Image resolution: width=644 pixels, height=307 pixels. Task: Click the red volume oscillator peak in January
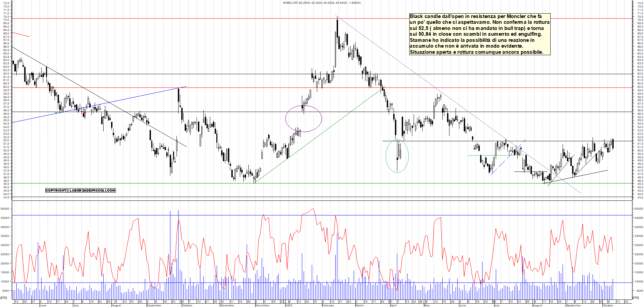tap(313, 209)
